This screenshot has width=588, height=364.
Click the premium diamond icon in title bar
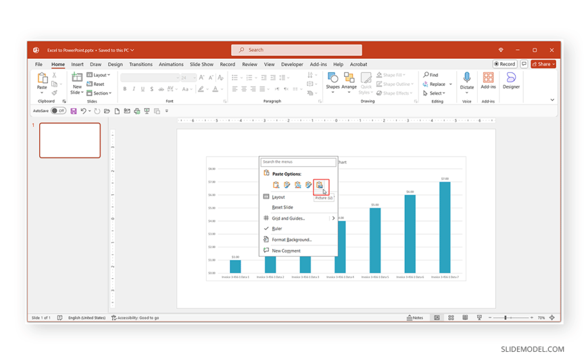pos(501,50)
